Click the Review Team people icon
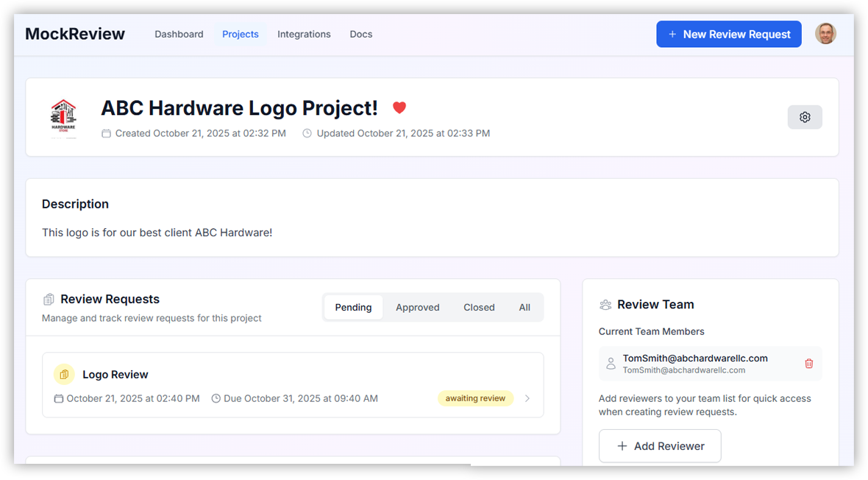 click(x=605, y=305)
